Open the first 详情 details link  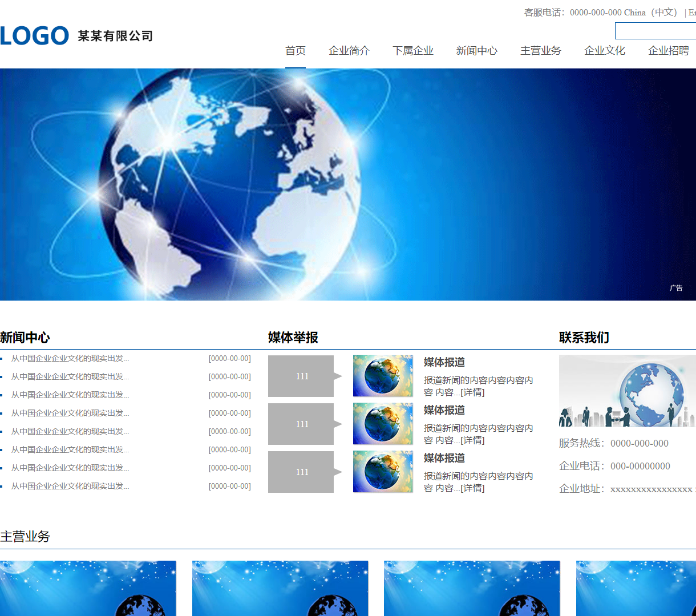[473, 392]
